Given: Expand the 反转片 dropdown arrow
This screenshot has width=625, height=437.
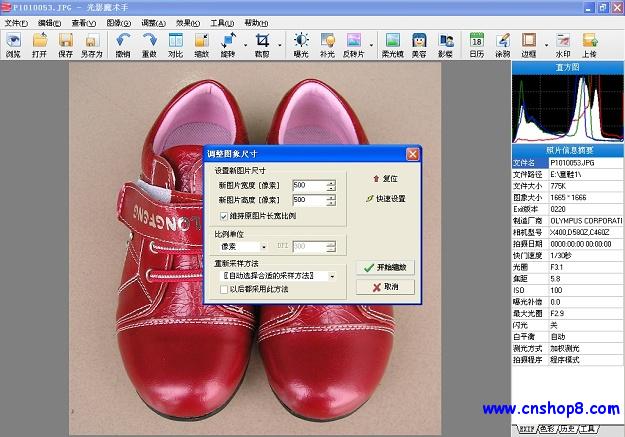Looking at the screenshot, I should [x=371, y=45].
